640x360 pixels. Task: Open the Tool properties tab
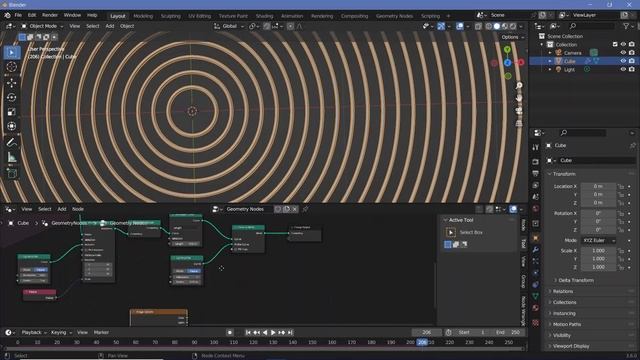[536, 147]
